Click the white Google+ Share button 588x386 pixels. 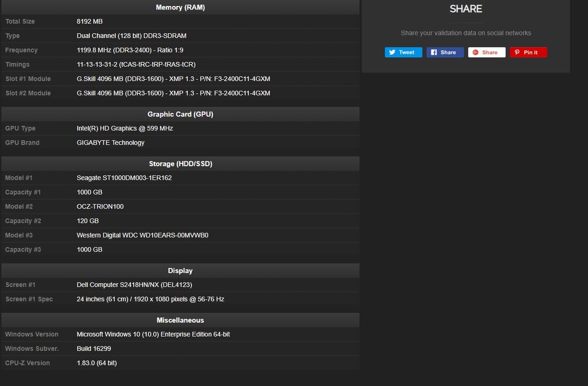click(x=486, y=52)
